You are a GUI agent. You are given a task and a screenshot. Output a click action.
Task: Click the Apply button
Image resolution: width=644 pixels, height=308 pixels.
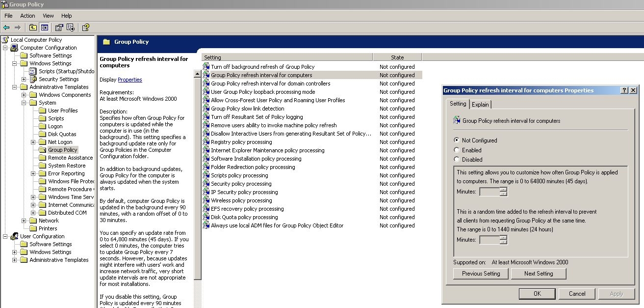(617, 294)
